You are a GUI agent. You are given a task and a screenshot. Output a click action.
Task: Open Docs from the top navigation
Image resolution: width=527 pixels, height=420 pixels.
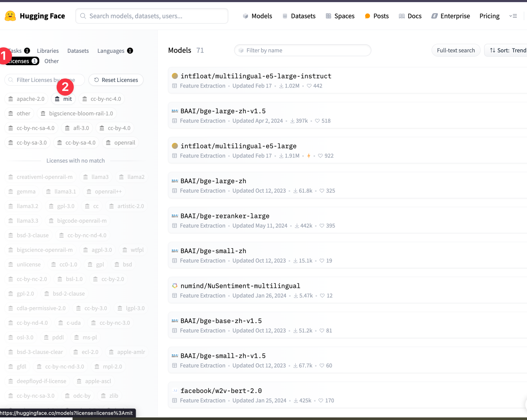coord(410,16)
